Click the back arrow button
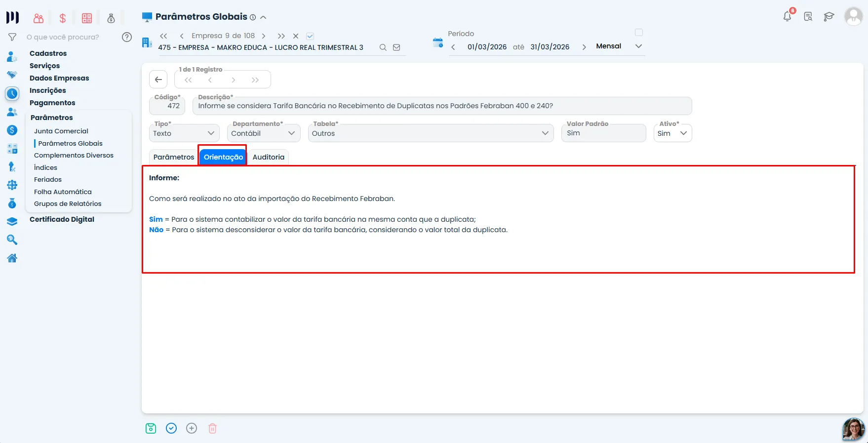The image size is (868, 443). click(x=158, y=80)
